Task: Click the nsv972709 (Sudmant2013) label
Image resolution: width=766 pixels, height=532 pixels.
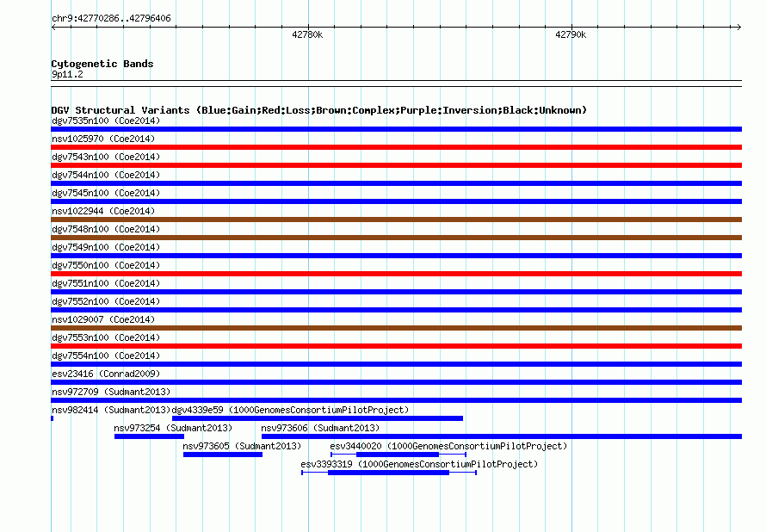Action: click(x=111, y=392)
